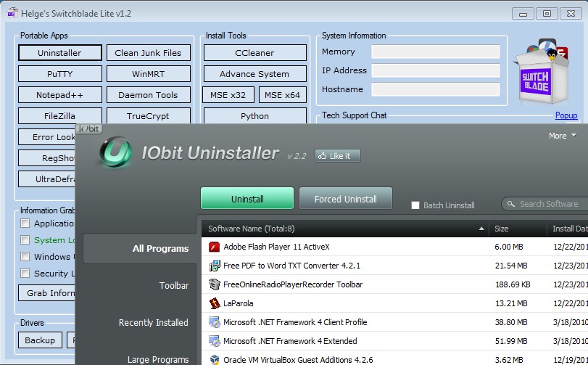
Task: Click the Clean Junk Files button
Action: pos(149,53)
